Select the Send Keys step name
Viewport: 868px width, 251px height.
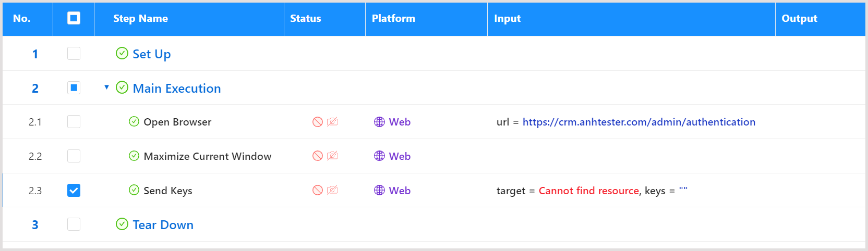(168, 191)
